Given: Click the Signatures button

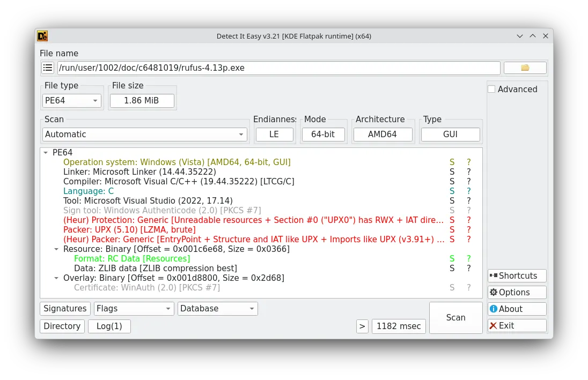Looking at the screenshot, I should pos(65,308).
